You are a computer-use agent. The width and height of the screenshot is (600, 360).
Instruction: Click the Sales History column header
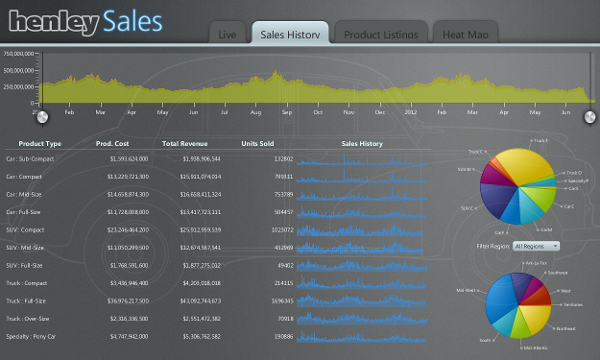pos(362,143)
